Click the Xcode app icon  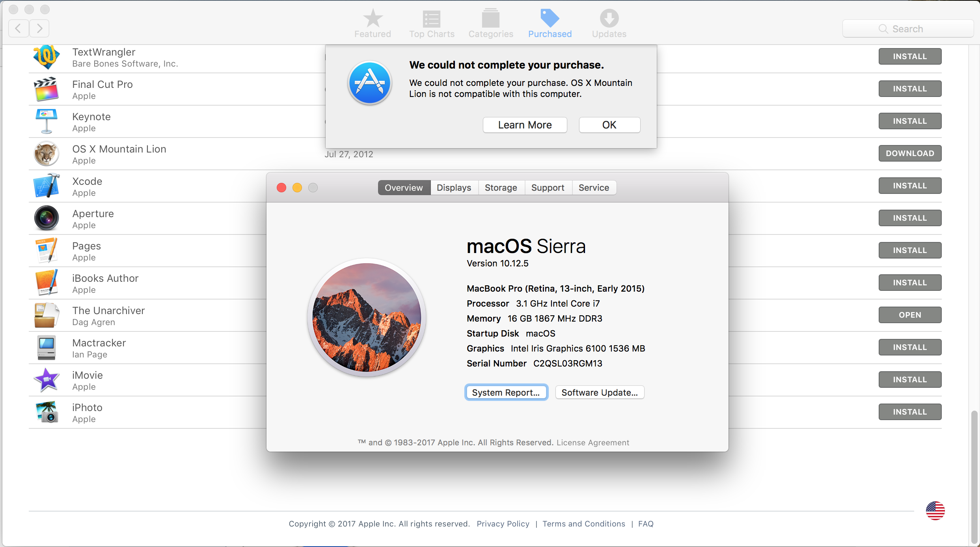[x=47, y=186]
